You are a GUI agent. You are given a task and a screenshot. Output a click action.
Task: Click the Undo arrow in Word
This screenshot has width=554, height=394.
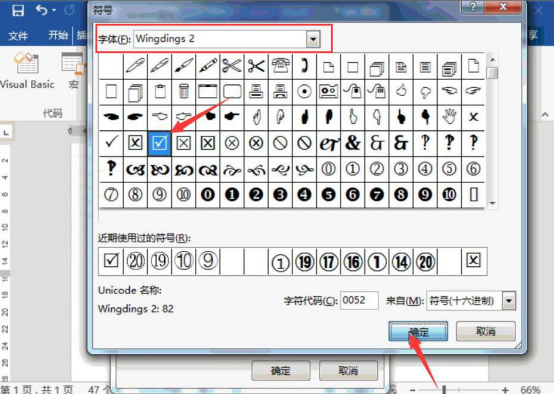41,10
